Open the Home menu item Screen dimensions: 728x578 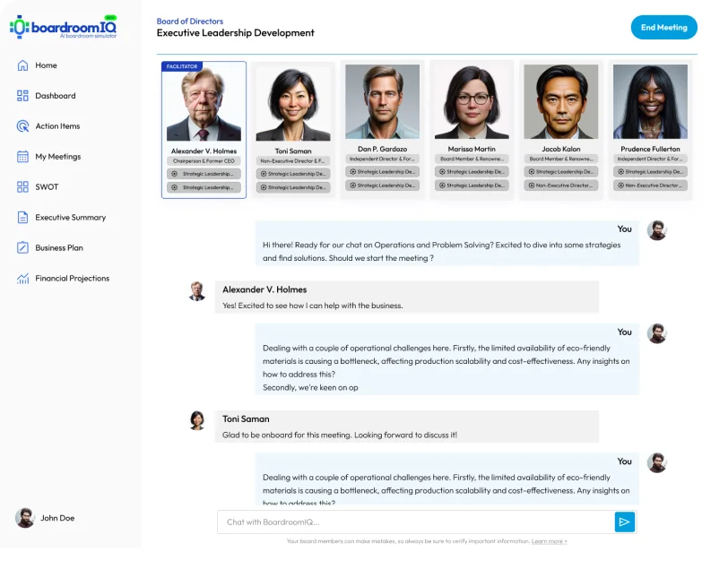click(x=46, y=65)
